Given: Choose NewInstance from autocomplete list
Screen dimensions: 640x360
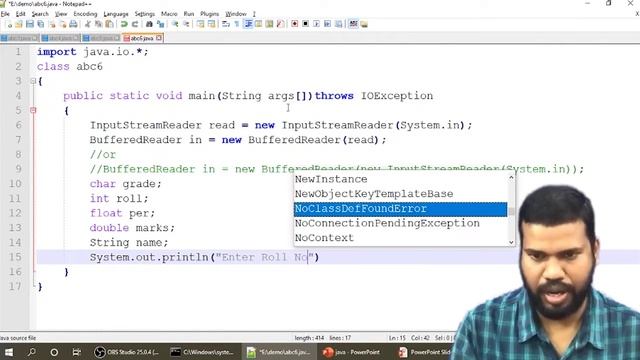Looking at the screenshot, I should 400,179.
